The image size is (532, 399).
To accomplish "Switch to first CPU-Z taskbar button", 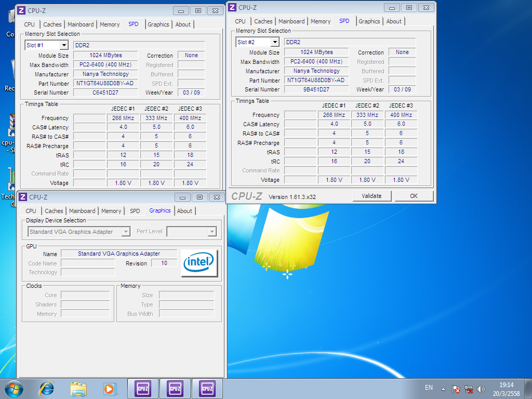I will (143, 389).
